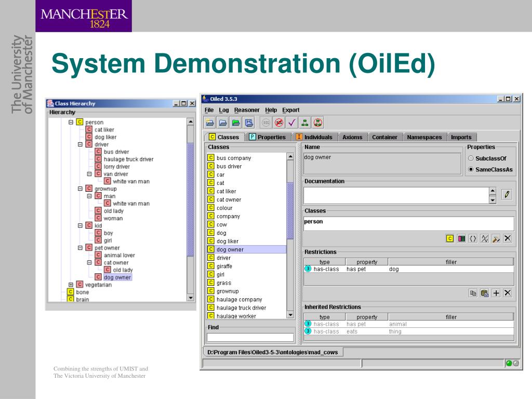The image size is (532, 399).
Task: Click the X delete restriction icon
Action: pos(508,293)
